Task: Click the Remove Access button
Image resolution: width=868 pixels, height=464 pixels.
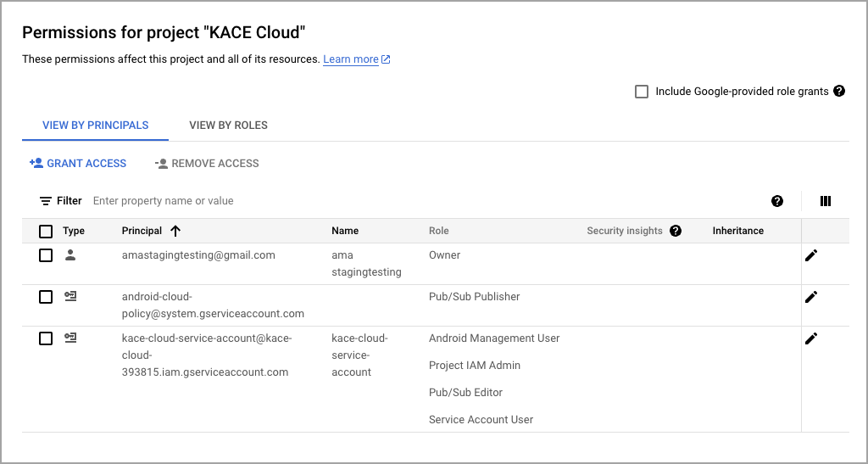Action: click(x=207, y=164)
